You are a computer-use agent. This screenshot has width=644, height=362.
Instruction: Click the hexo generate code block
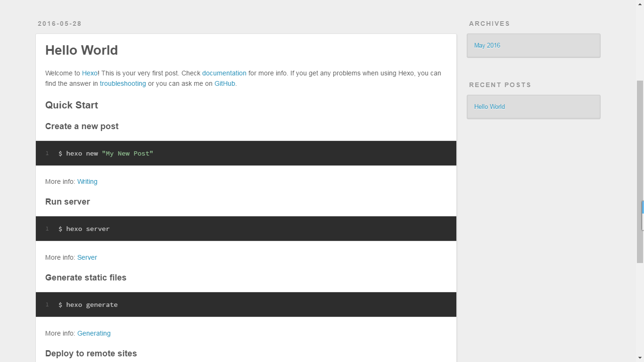click(x=246, y=304)
